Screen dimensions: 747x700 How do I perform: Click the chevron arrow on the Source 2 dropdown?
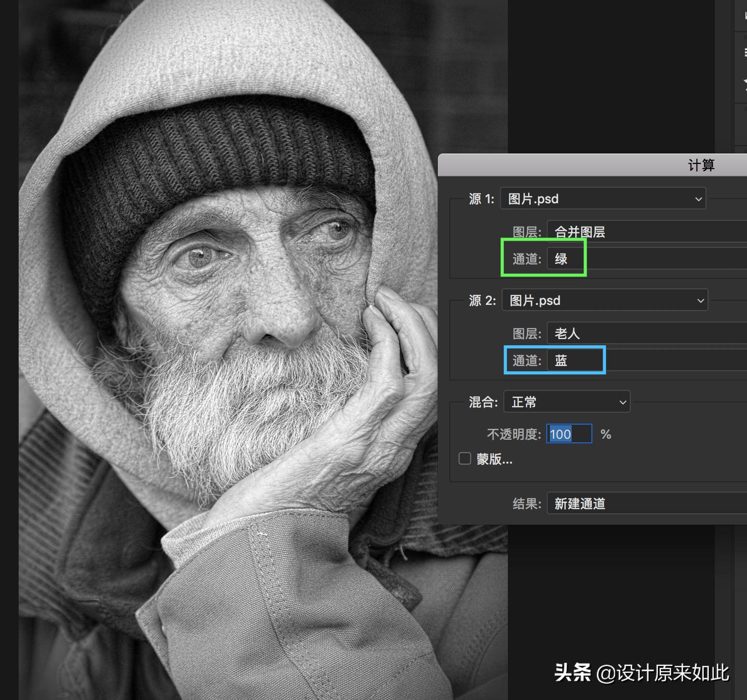coord(699,300)
